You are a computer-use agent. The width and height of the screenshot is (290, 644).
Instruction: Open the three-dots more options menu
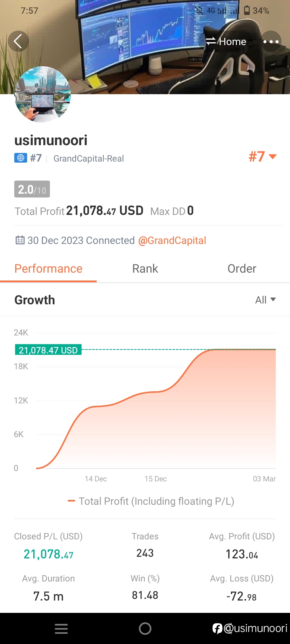point(271,41)
